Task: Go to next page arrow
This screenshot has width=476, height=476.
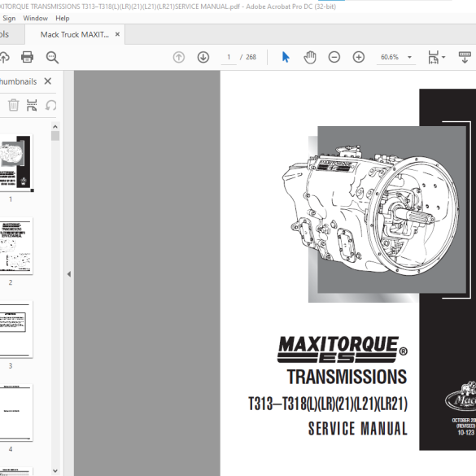Action: coord(203,57)
